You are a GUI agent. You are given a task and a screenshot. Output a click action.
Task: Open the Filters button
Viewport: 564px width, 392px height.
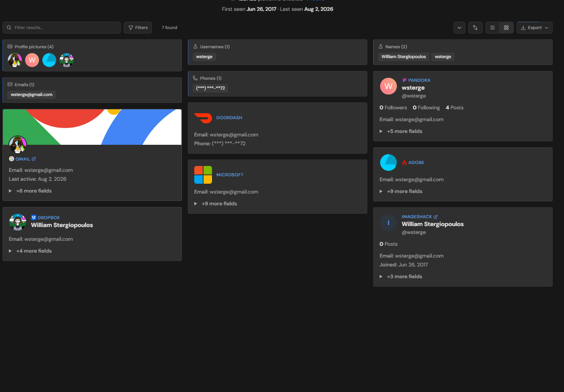pyautogui.click(x=138, y=28)
